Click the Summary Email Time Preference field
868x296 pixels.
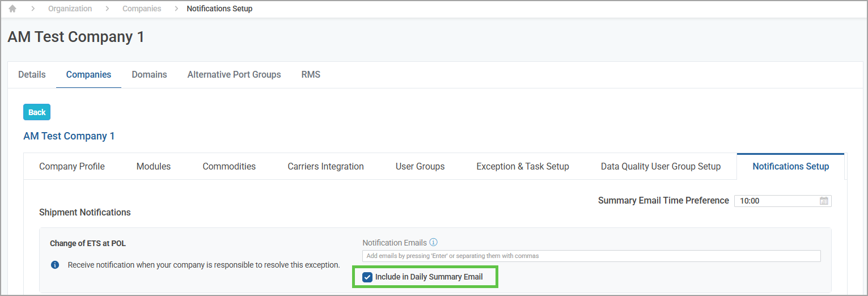pyautogui.click(x=782, y=201)
